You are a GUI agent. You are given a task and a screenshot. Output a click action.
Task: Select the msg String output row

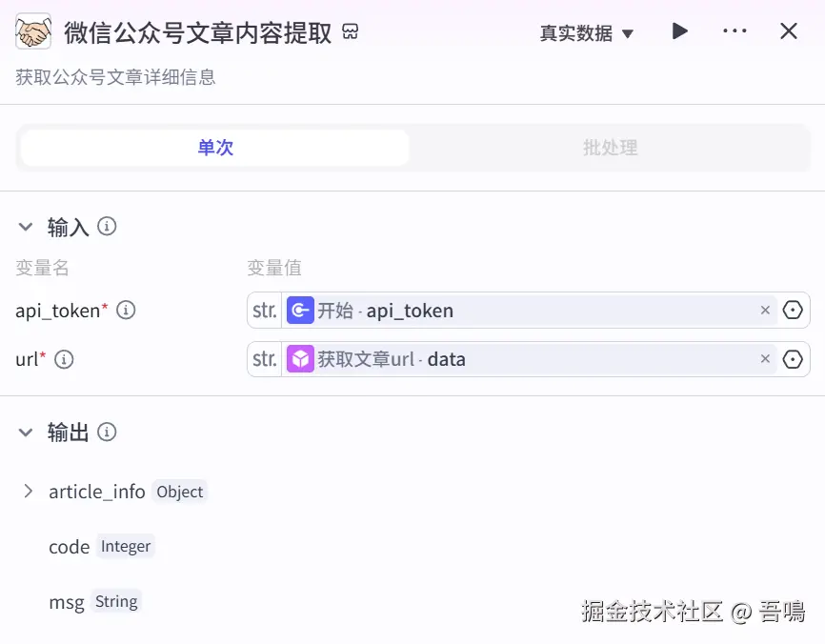click(93, 601)
